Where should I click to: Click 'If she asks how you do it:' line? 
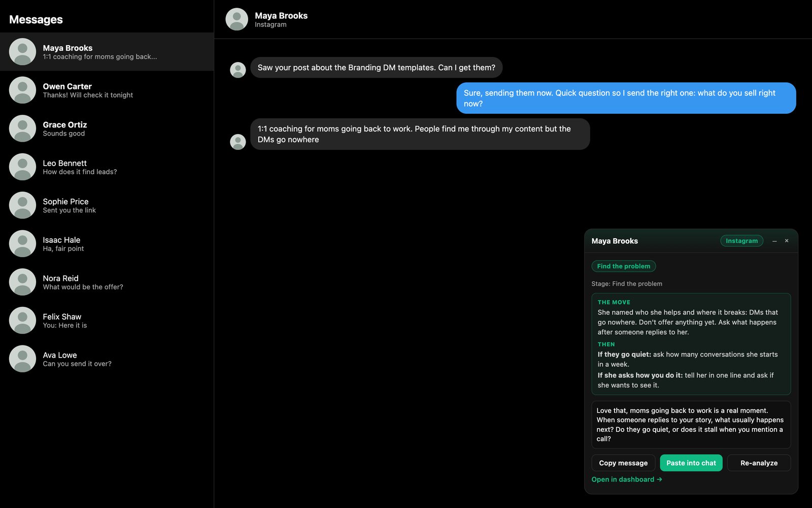(686, 380)
